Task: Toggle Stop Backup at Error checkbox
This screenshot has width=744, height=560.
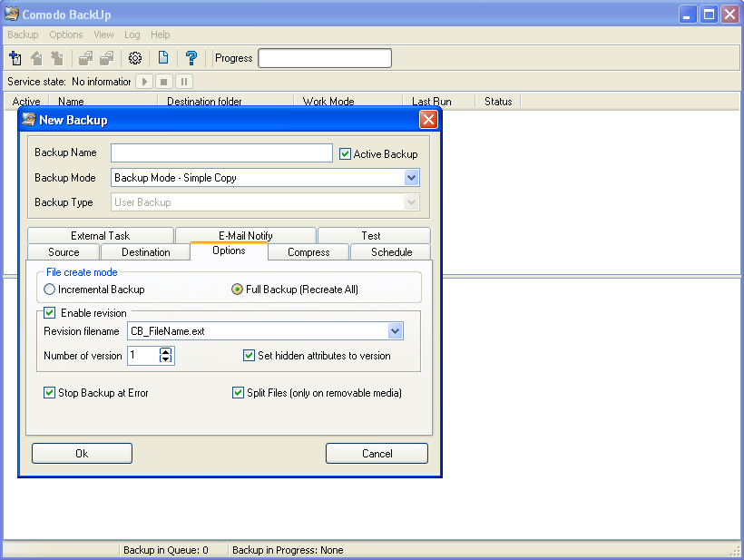Action: click(49, 392)
